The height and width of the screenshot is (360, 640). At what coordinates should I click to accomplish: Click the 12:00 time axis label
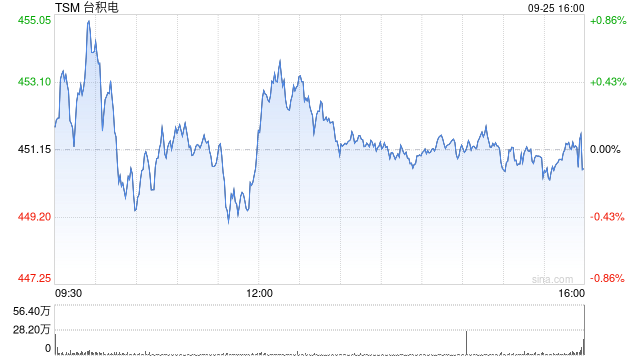click(259, 293)
